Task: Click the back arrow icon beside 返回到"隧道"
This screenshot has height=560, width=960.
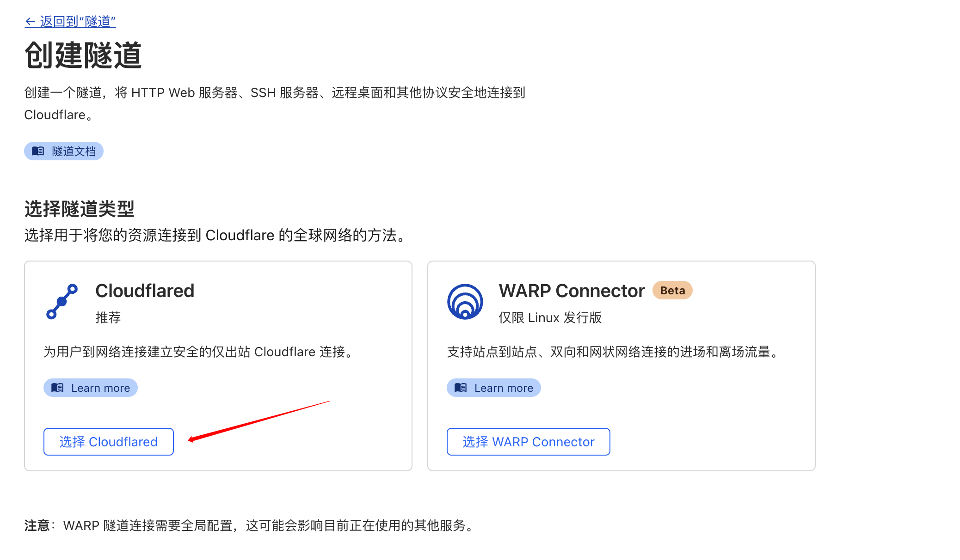Action: (x=30, y=21)
